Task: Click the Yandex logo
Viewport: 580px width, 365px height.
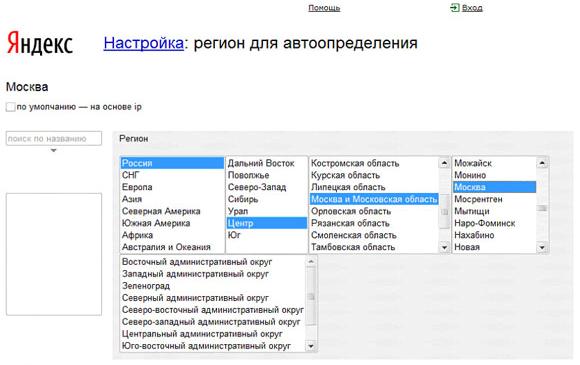Action: [40, 44]
